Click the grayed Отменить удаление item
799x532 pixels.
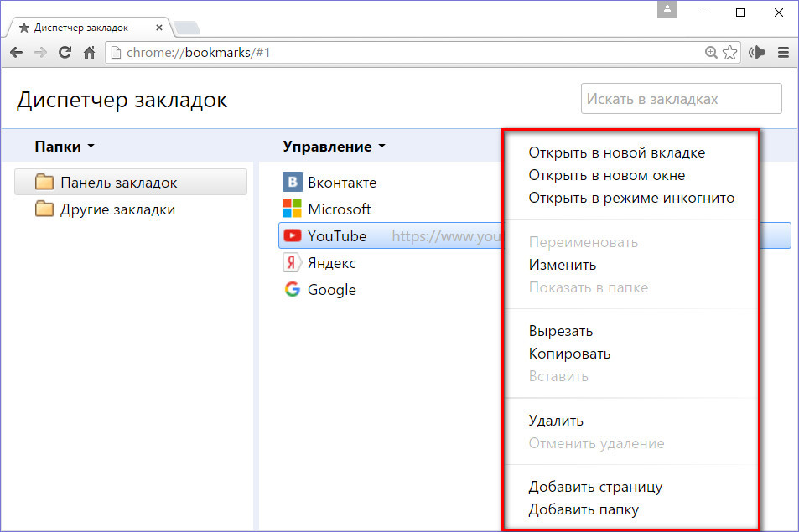click(596, 443)
